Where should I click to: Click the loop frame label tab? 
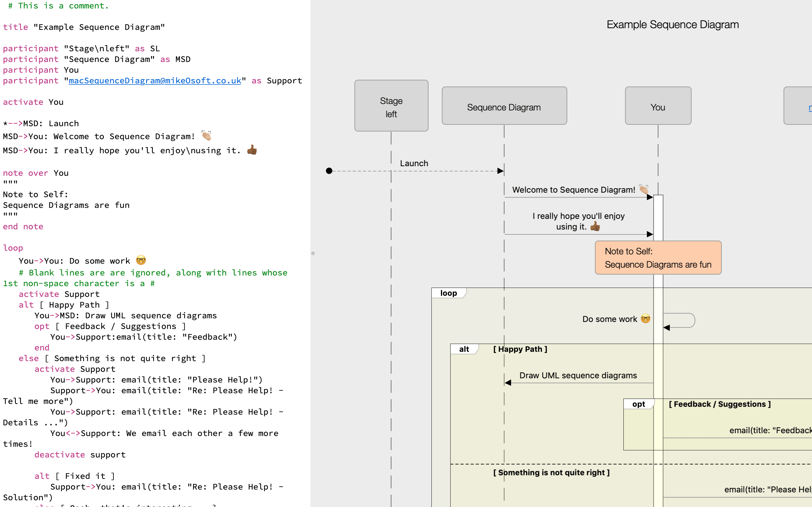449,293
